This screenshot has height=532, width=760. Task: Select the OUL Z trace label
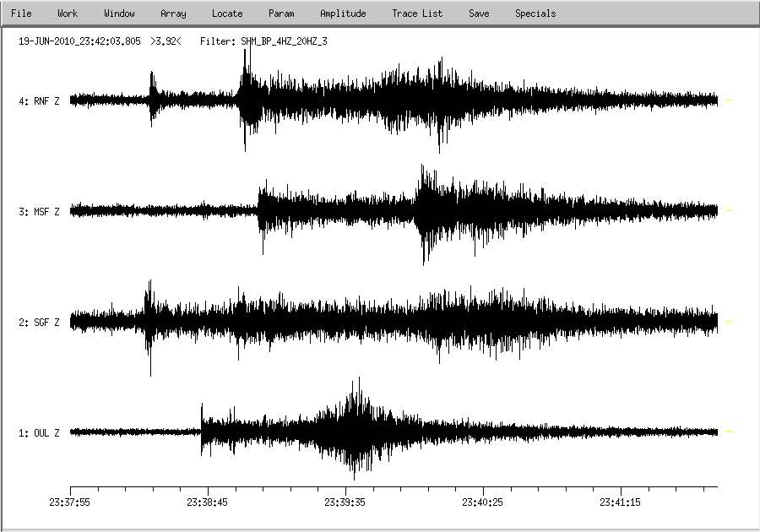(40, 433)
